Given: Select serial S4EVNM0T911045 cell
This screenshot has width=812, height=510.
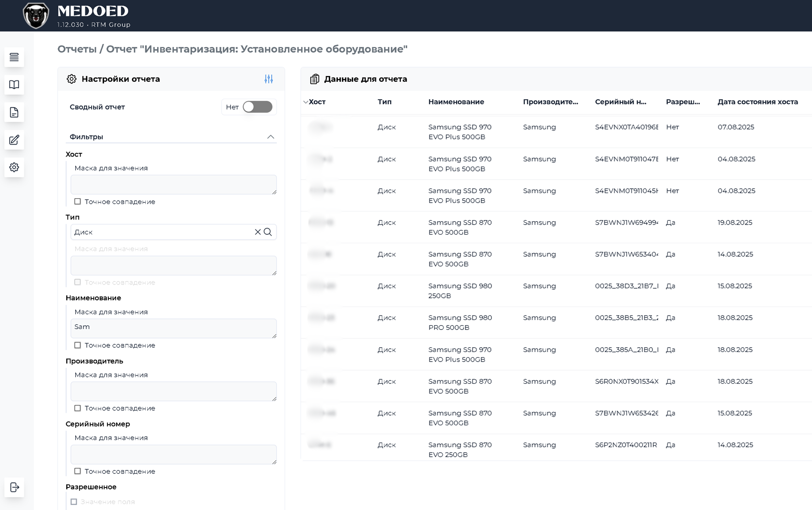Looking at the screenshot, I should 626,191.
